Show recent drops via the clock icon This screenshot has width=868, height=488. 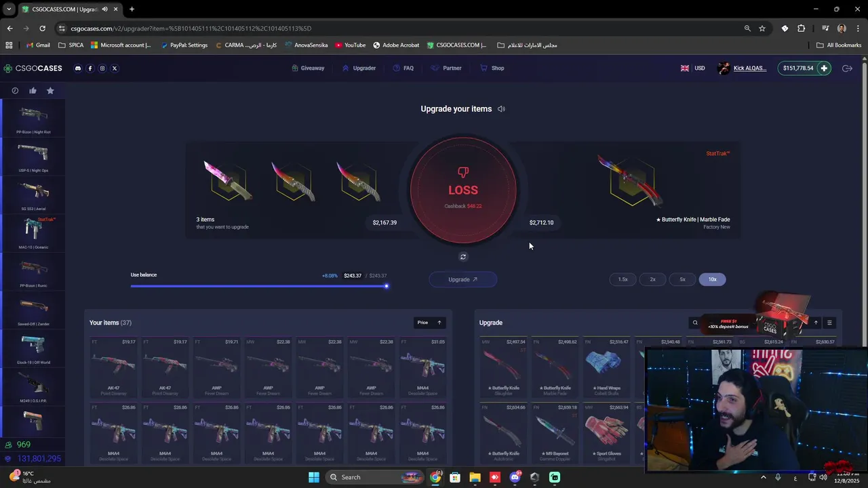tap(15, 91)
